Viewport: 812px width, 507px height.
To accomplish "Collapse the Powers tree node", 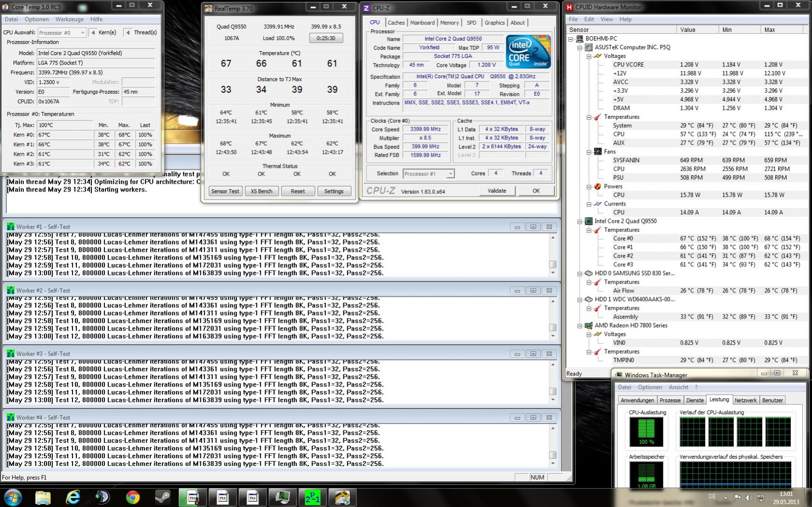I will 589,187.
